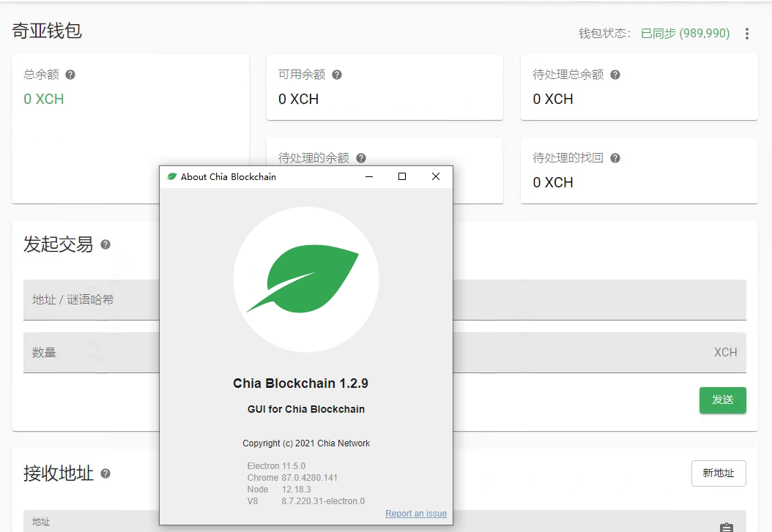Viewport: 772px width, 532px height.
Task: Click help icon beside 发起交易 heading
Action: pyautogui.click(x=105, y=244)
